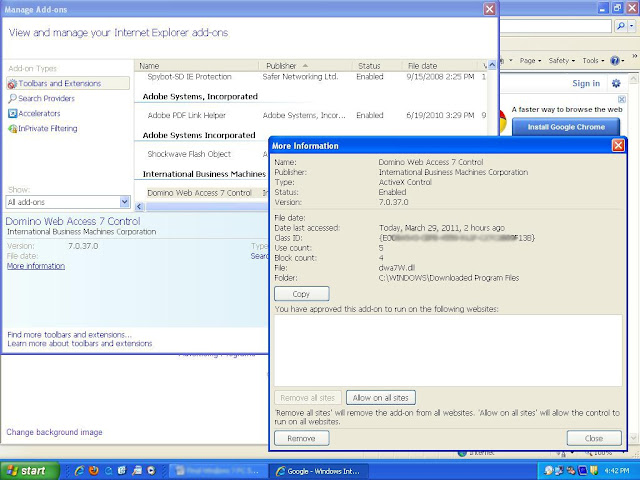Click the add-on list scroll left arrow
The width and height of the screenshot is (640, 480).
(x=139, y=207)
